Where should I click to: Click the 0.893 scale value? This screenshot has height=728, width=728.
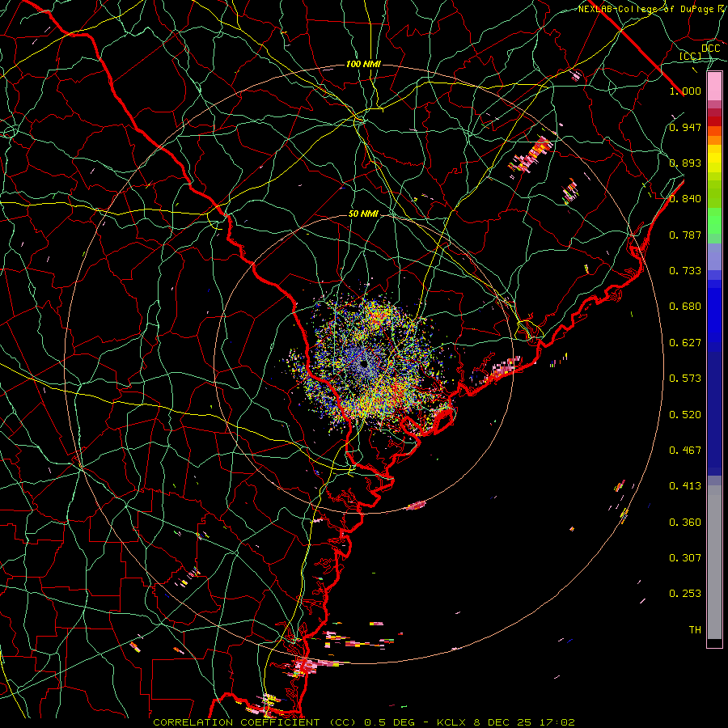[685, 163]
